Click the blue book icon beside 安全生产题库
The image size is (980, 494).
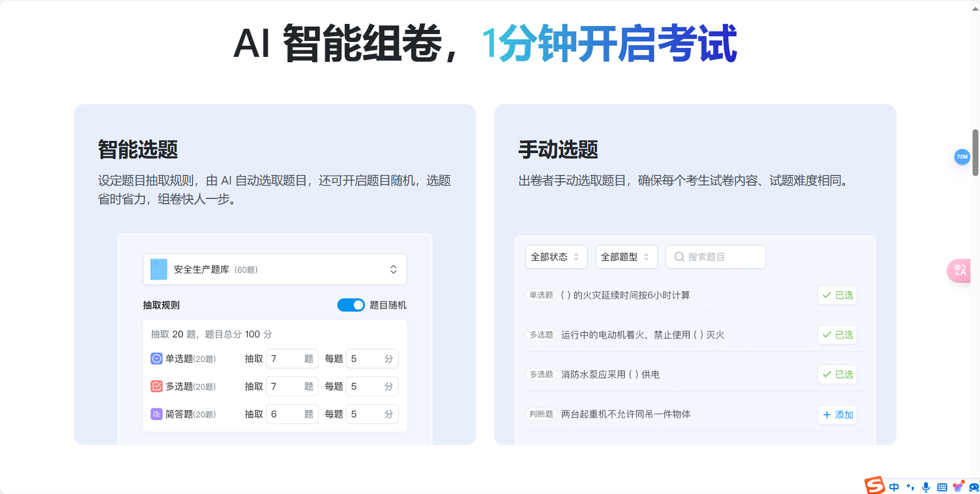click(158, 269)
